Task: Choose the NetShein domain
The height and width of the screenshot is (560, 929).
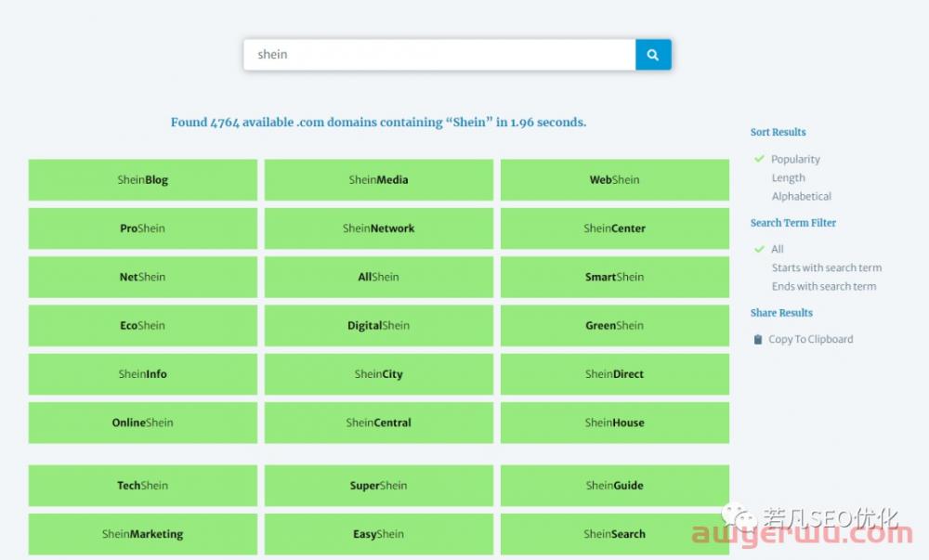Action: [143, 277]
